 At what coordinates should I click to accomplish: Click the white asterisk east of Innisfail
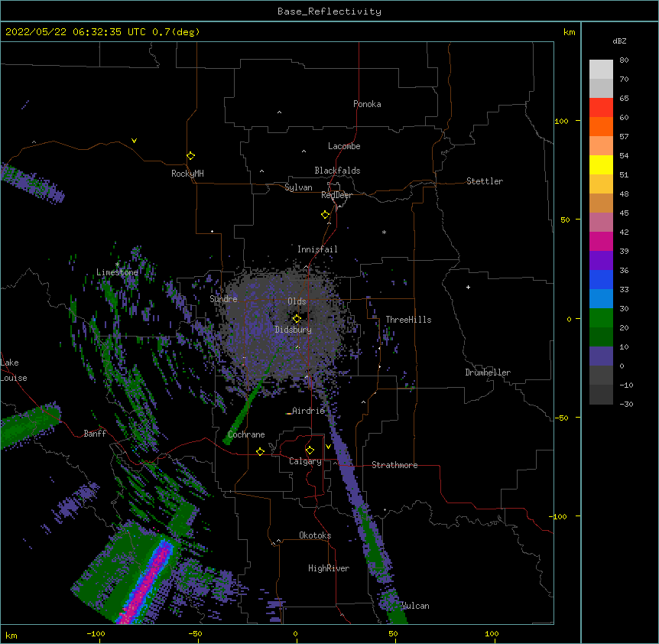click(x=384, y=232)
